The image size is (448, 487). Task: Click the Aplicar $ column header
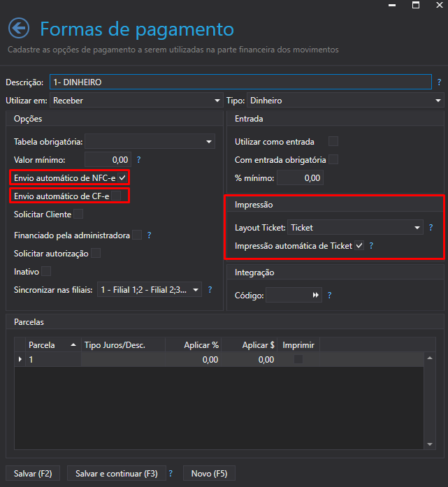pos(250,344)
